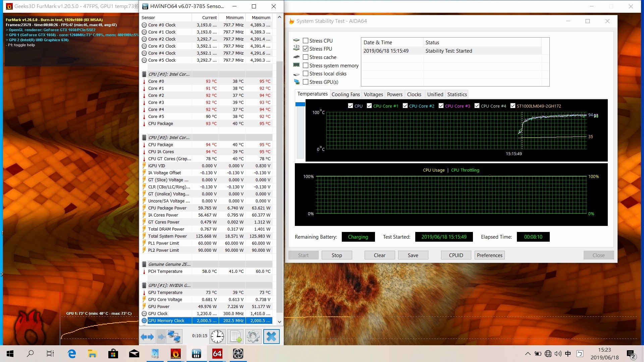Open Microsoft Edge in the taskbar

coord(72,354)
